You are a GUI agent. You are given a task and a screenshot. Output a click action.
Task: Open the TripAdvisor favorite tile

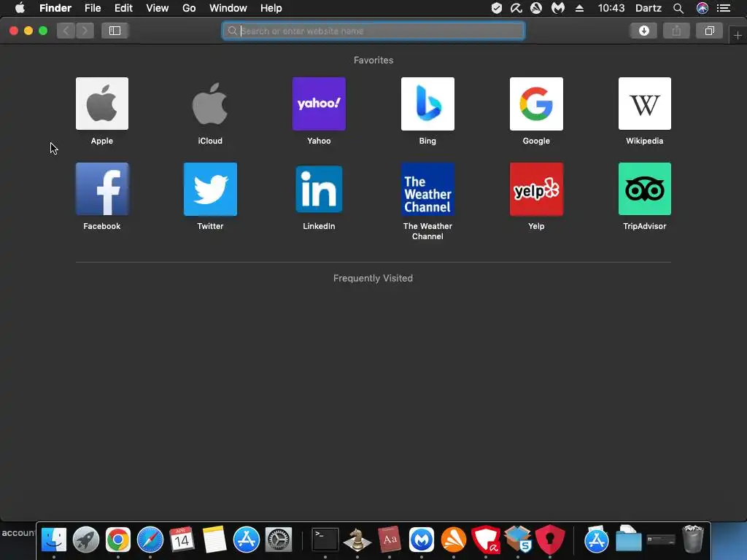coord(645,189)
